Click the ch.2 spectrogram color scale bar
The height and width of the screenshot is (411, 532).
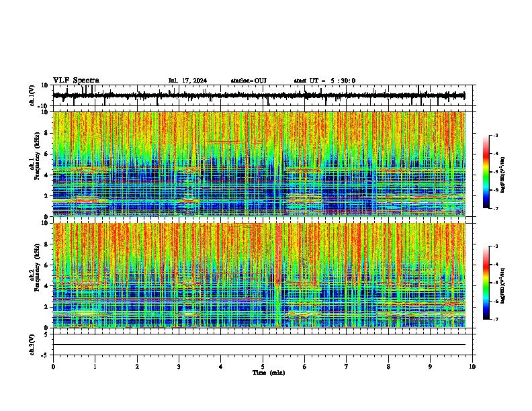pyautogui.click(x=486, y=283)
